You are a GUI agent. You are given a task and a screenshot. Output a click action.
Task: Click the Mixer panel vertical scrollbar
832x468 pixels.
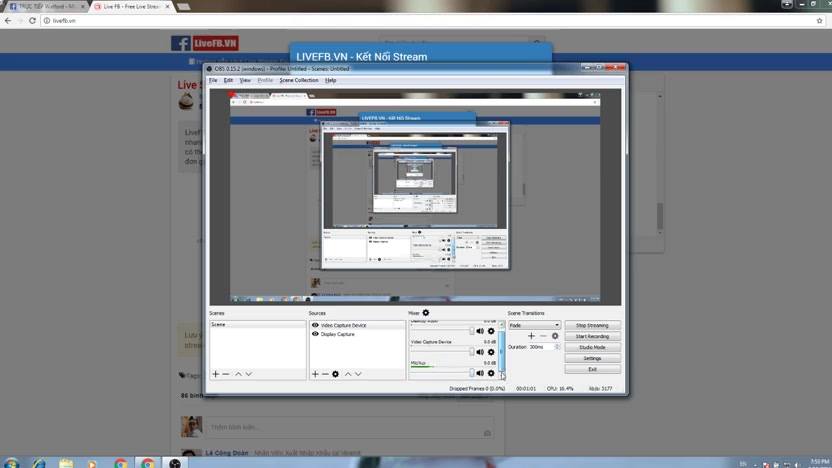[x=502, y=350]
